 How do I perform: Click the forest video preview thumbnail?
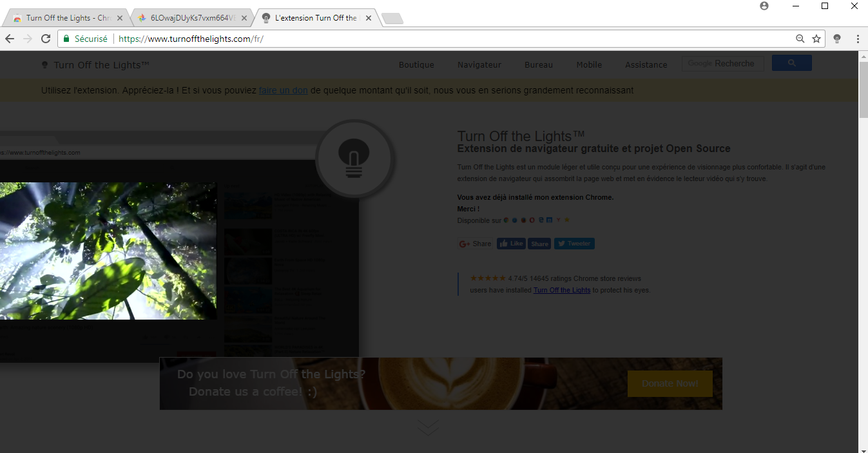point(108,251)
